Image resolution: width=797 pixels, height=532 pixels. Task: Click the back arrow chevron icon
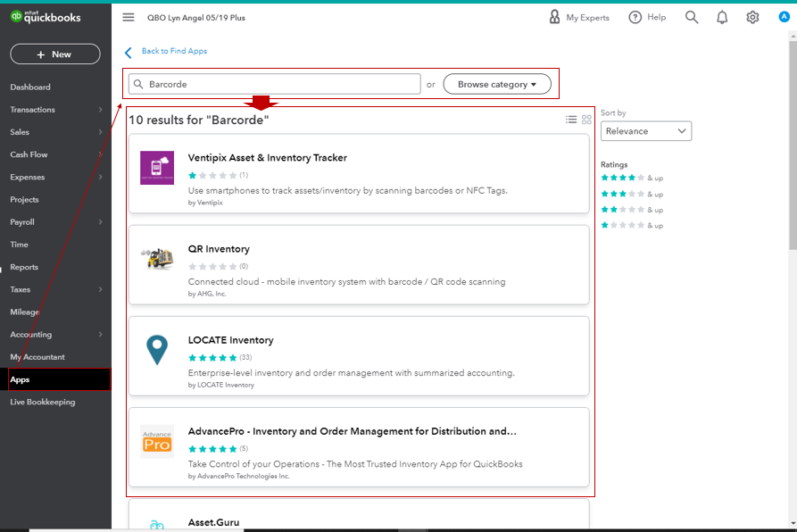tap(129, 53)
